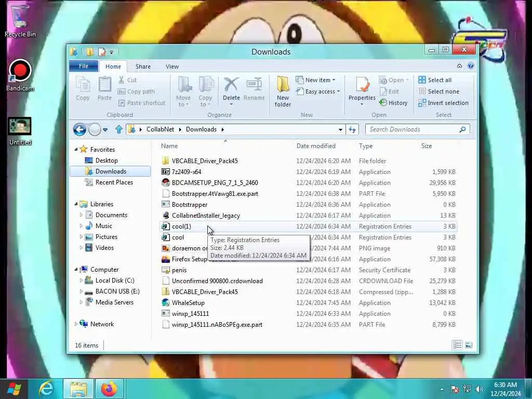The height and width of the screenshot is (399, 532).
Task: Open Desktop under Favorites
Action: click(x=106, y=161)
